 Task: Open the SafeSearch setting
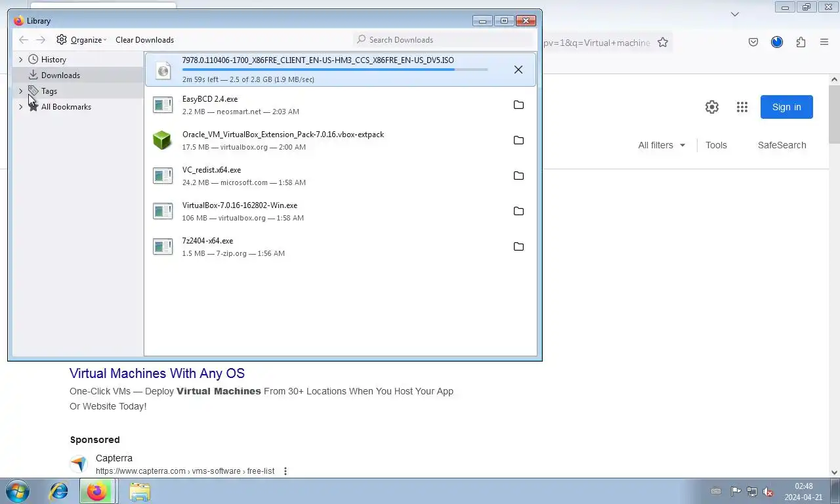click(x=782, y=145)
